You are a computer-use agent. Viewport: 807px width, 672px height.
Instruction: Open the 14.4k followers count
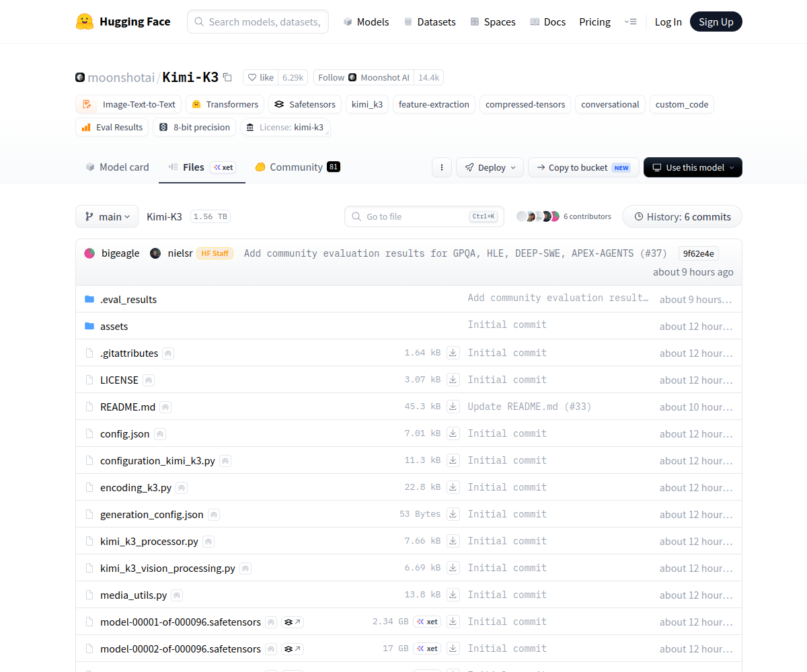point(428,77)
